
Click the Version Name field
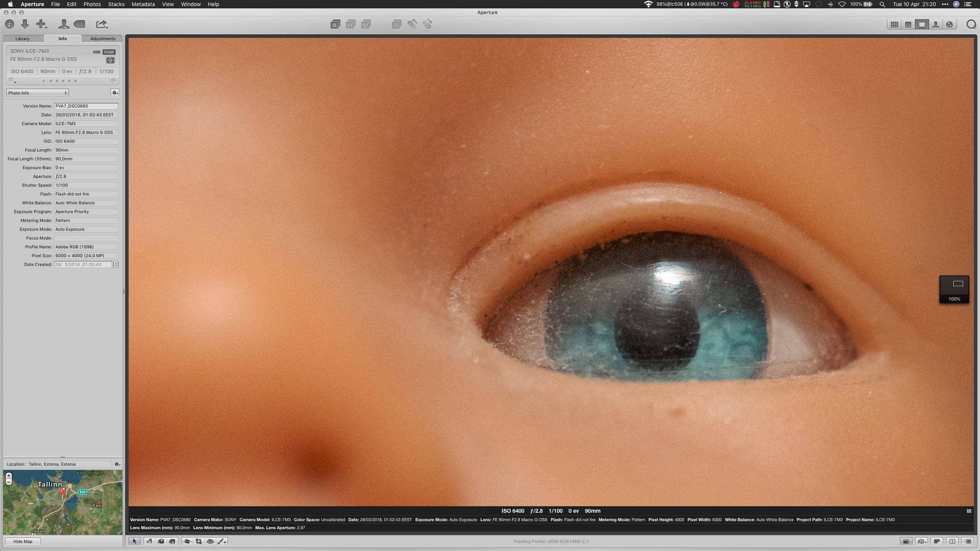(86, 106)
